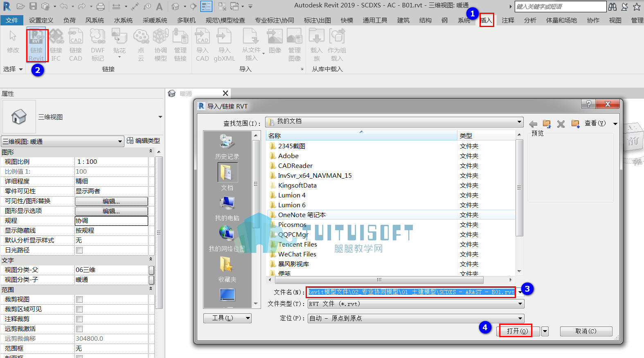The height and width of the screenshot is (358, 644).
Task: Open the 查看 (Views) dropdown menu
Action: (x=601, y=123)
